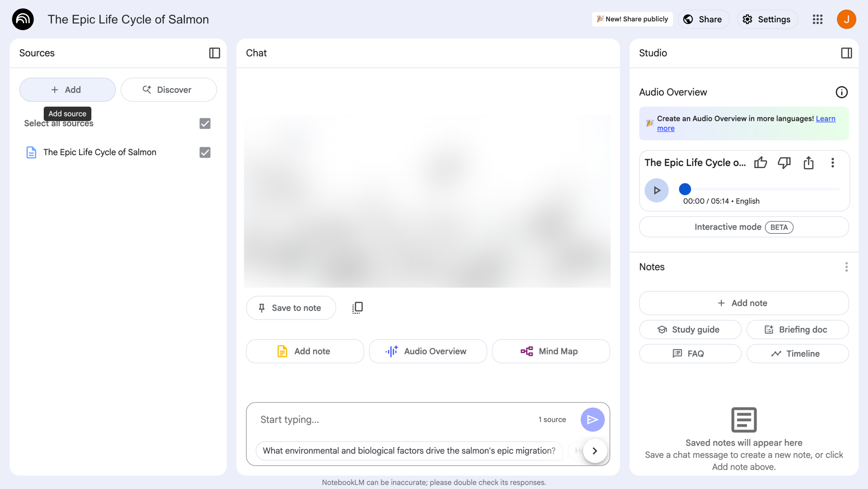Show next suggested question
This screenshot has width=868, height=489.
(x=595, y=451)
